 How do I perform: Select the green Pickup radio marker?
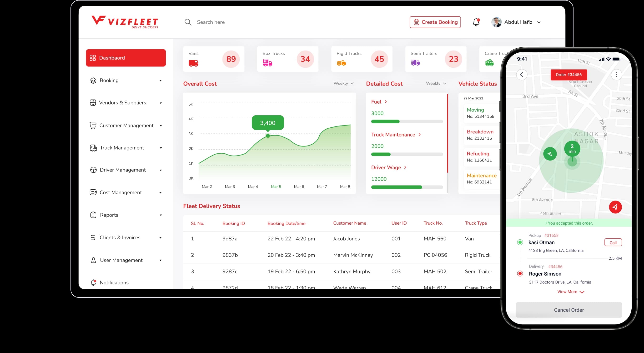pyautogui.click(x=520, y=242)
